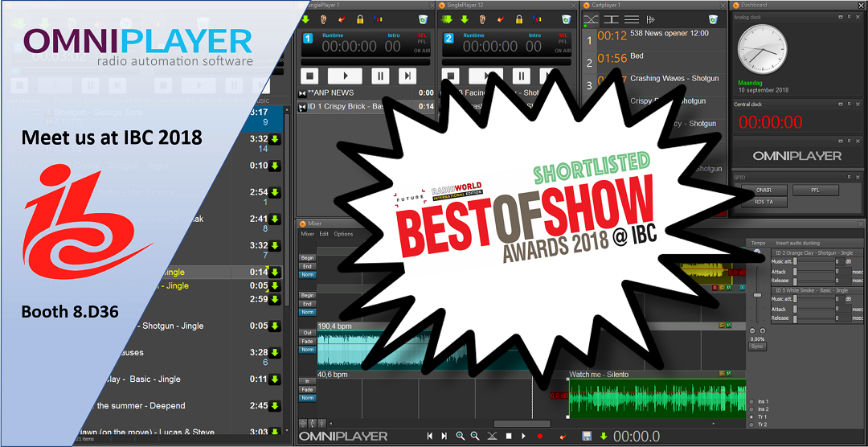
Task: Toggle the padlock icon in SinglePlayer 12
Action: coord(519,20)
